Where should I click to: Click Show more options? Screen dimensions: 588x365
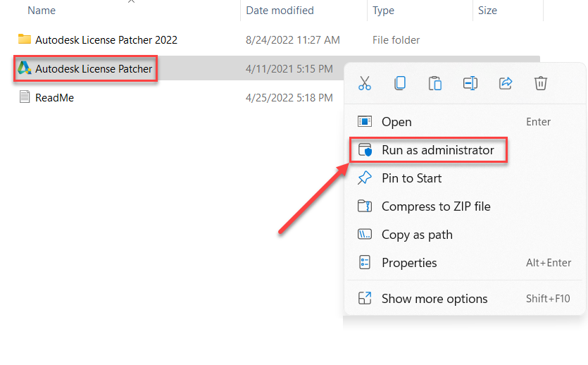point(465,299)
